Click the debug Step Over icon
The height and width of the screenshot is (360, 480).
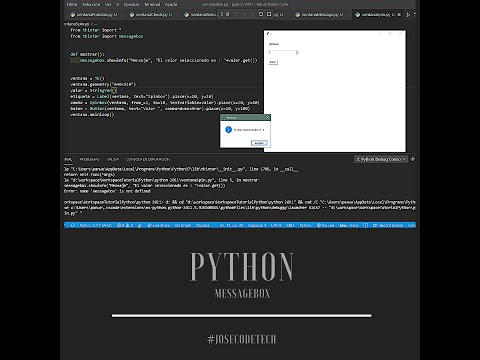(x=236, y=14)
